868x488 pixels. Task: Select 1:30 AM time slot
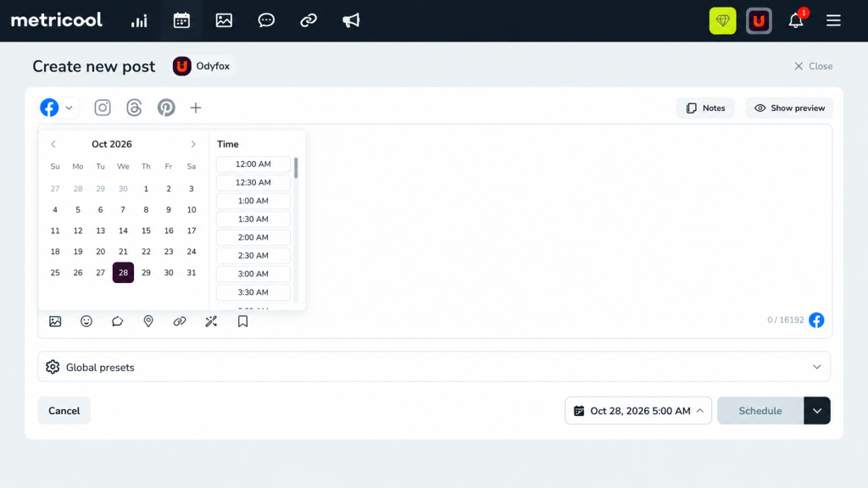pos(253,219)
